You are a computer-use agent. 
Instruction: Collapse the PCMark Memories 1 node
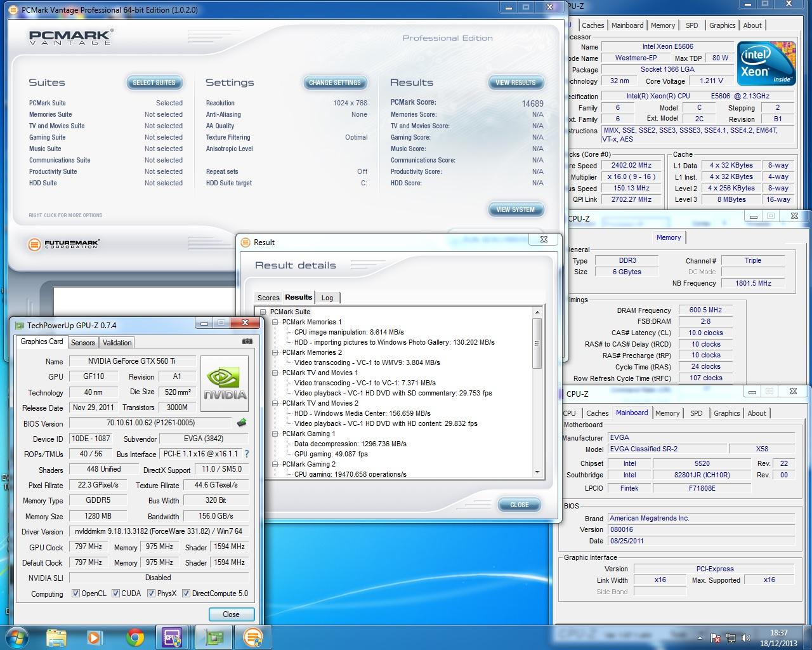276,322
